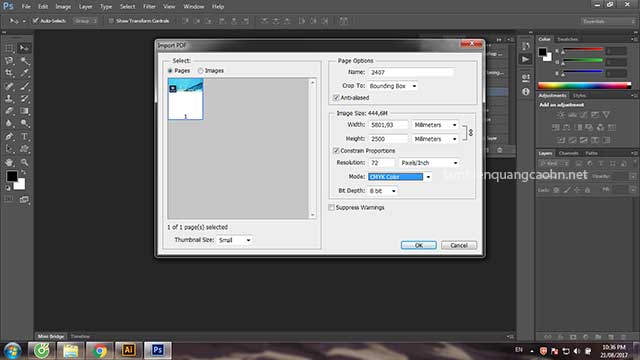Toggle Constrain Proportions checkbox

tap(336, 151)
